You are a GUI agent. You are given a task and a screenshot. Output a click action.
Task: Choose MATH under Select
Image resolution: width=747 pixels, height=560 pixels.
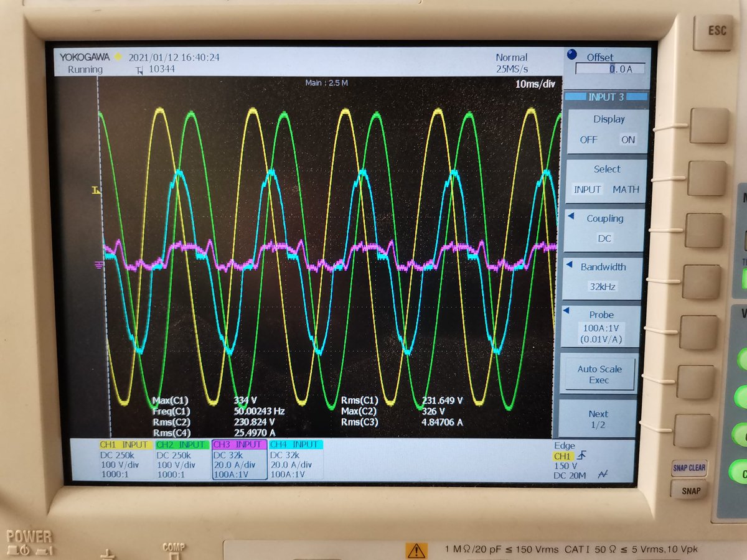click(625, 189)
